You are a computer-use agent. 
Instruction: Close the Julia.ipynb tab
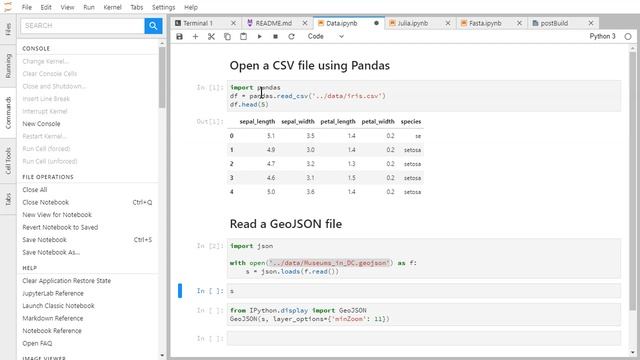pyautogui.click(x=448, y=23)
